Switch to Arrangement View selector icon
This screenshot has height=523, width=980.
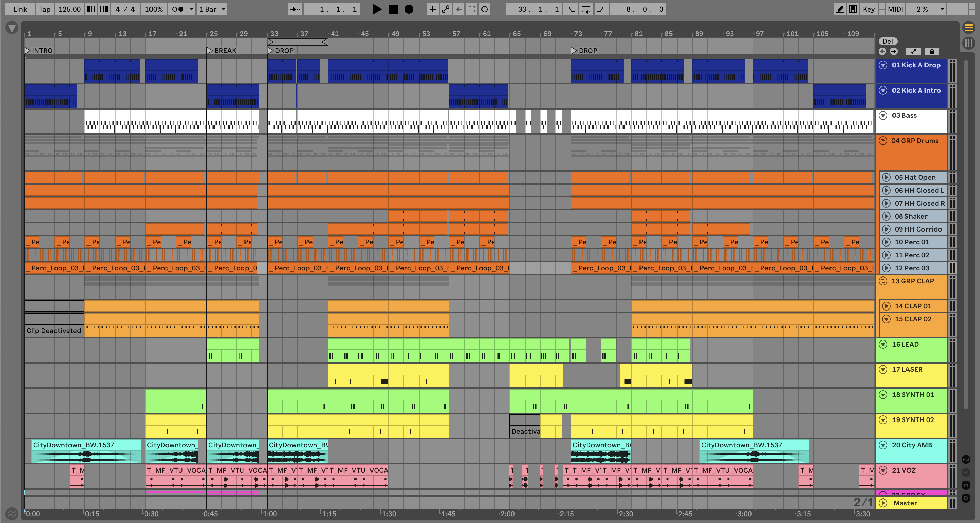[x=968, y=27]
